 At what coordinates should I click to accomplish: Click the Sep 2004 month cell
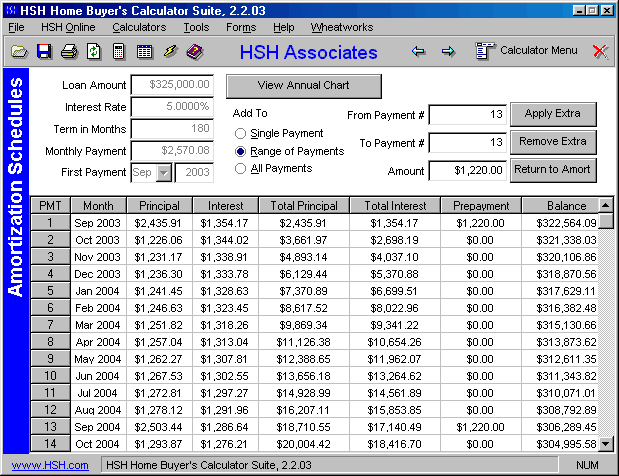tap(98, 427)
